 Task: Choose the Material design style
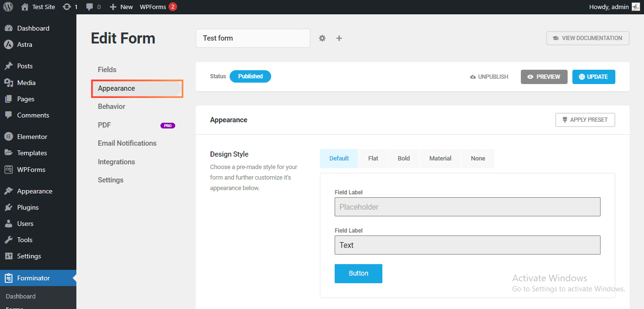coord(440,158)
